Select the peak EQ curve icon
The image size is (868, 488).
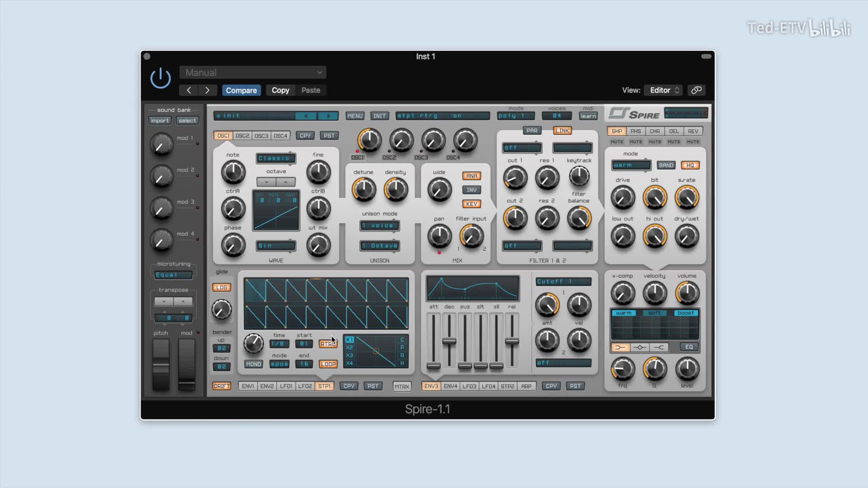(639, 347)
